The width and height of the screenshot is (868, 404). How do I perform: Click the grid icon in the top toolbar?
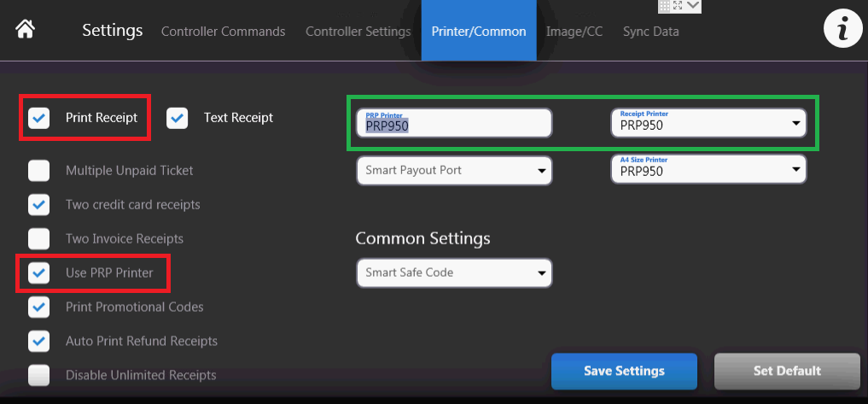pos(664,5)
